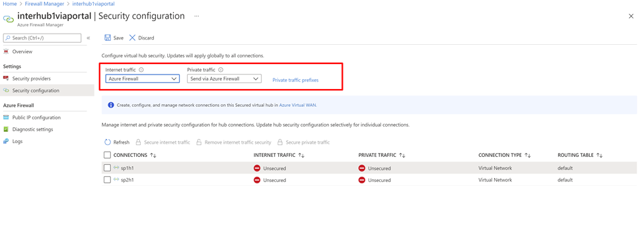Viewport: 644px width, 244px height.
Task: Open the Private traffic prefixes link
Action: point(296,80)
